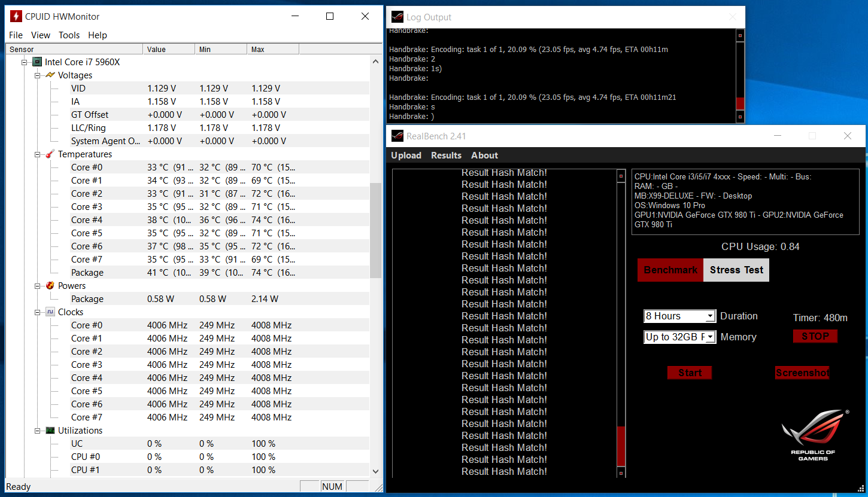This screenshot has height=497, width=868.
Task: Open the Results menu in RealBench
Action: point(446,155)
